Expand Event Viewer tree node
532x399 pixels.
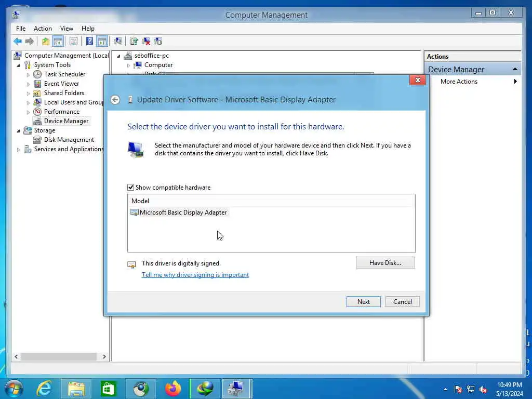point(28,84)
